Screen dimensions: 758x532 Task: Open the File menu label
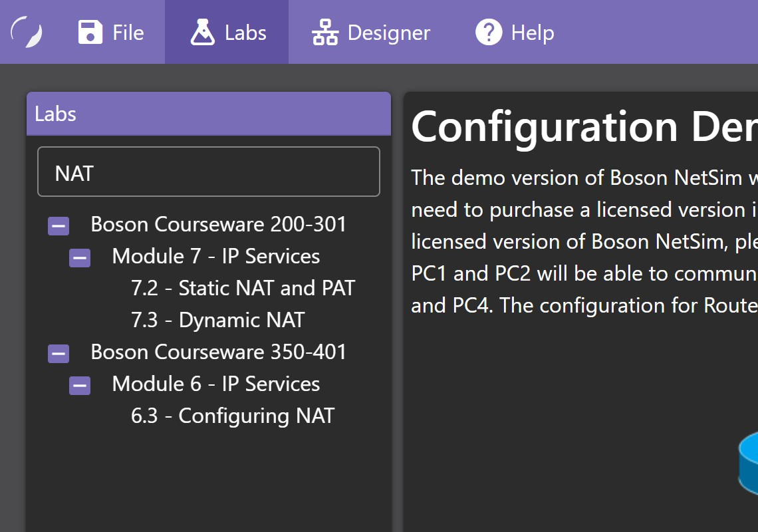[128, 33]
